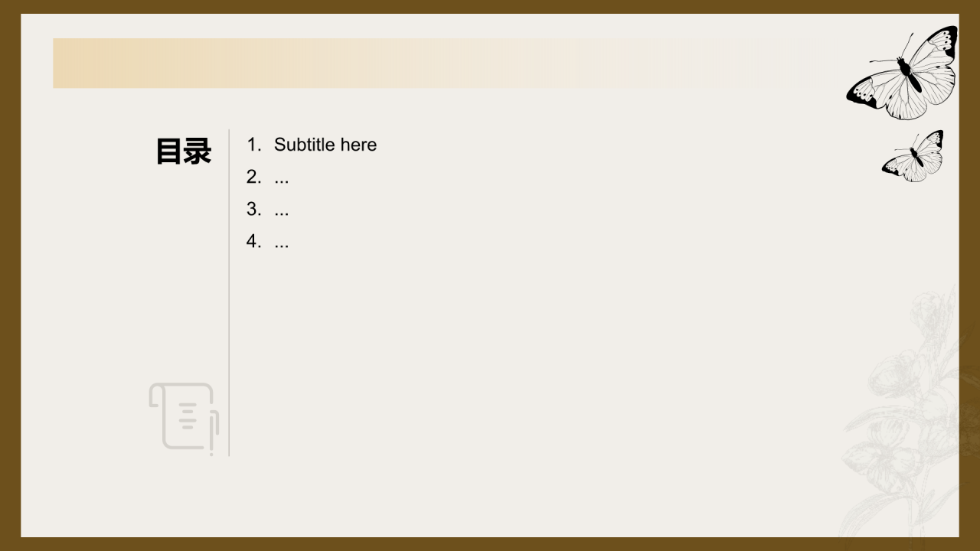Click the list number '4.'

tap(254, 241)
